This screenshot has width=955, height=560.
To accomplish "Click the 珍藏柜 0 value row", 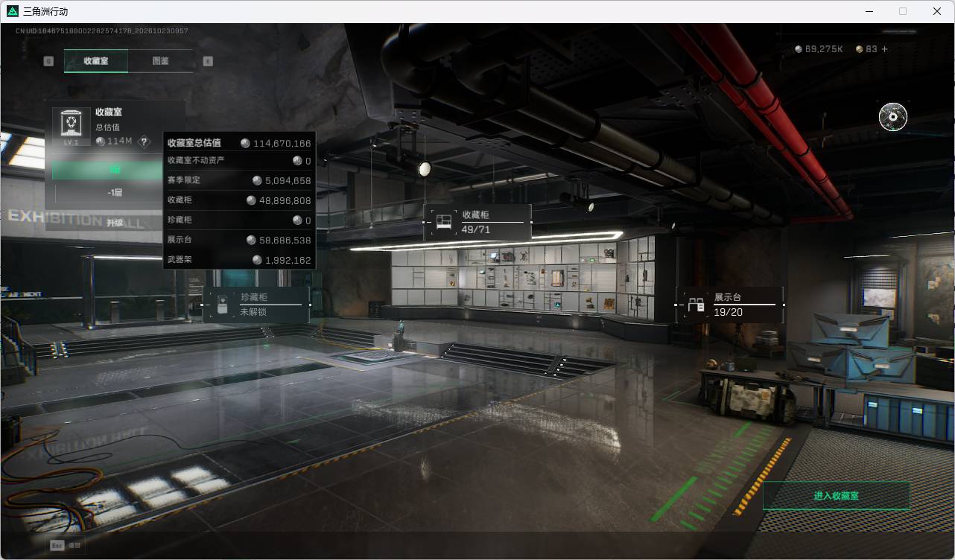I will [239, 220].
